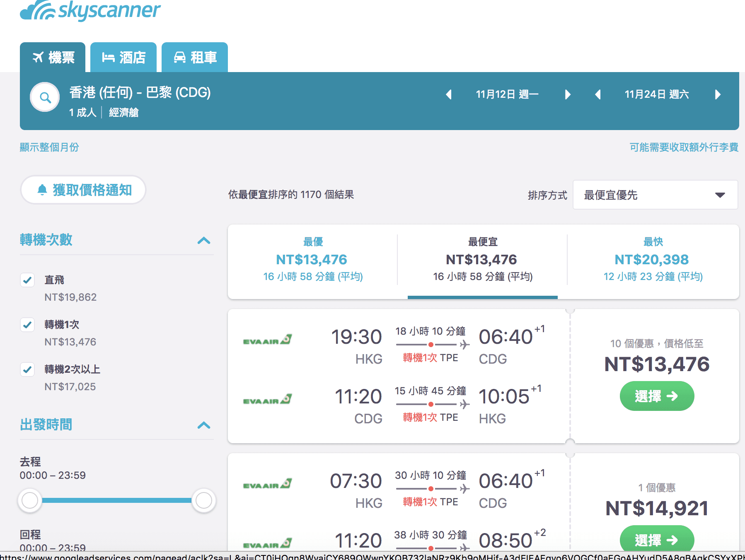Click 可能需要收取額外行李費 link
This screenshot has width=745, height=560.
point(684,147)
